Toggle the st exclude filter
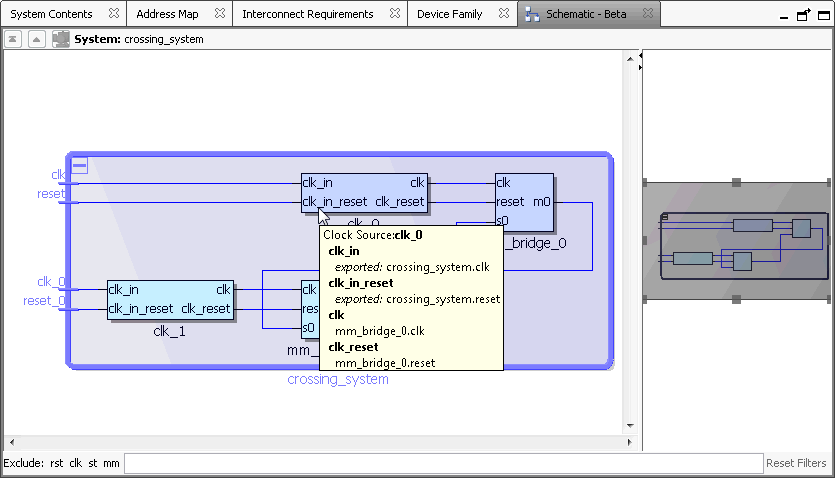This screenshot has width=835, height=478. coord(93,463)
